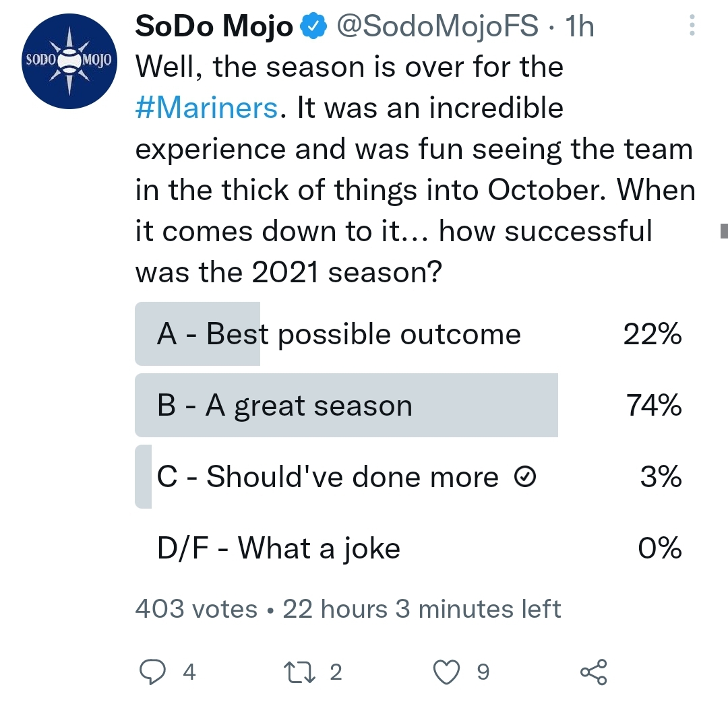Click the 22% poll result percentage
Screen dimensions: 728x702
point(652,334)
